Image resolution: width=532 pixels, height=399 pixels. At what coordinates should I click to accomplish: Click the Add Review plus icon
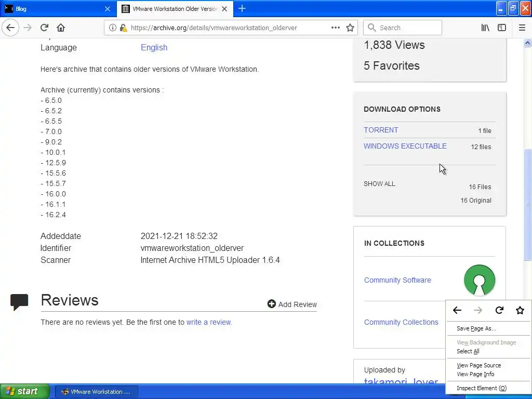click(271, 303)
